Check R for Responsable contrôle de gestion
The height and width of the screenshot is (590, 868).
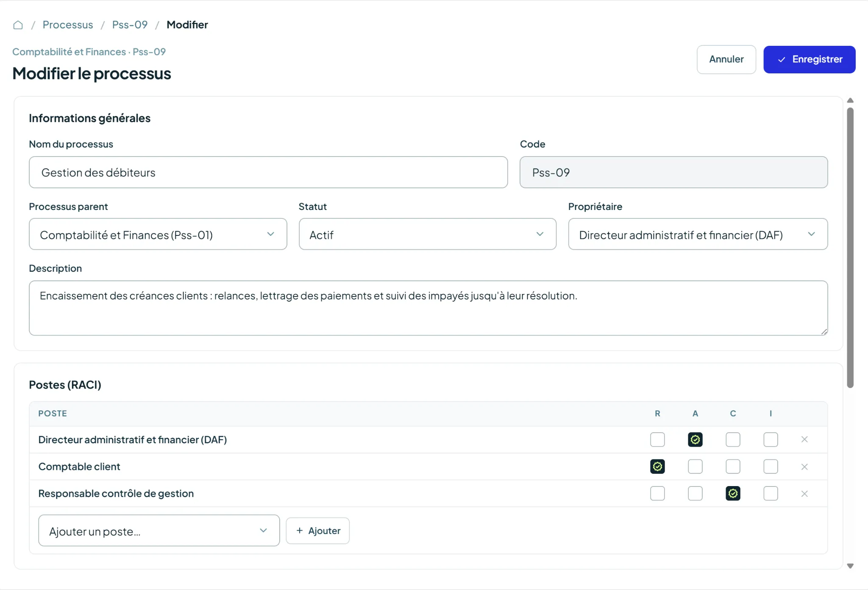(x=657, y=493)
